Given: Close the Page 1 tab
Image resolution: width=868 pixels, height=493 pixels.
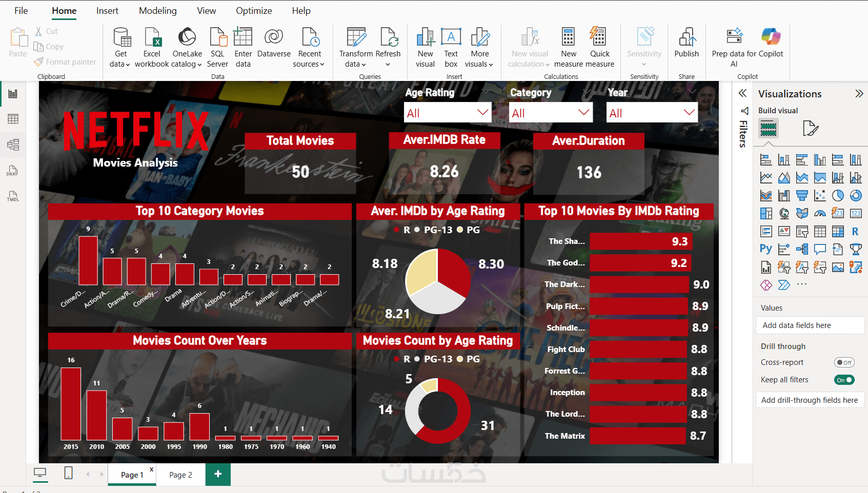Looking at the screenshot, I should [151, 469].
